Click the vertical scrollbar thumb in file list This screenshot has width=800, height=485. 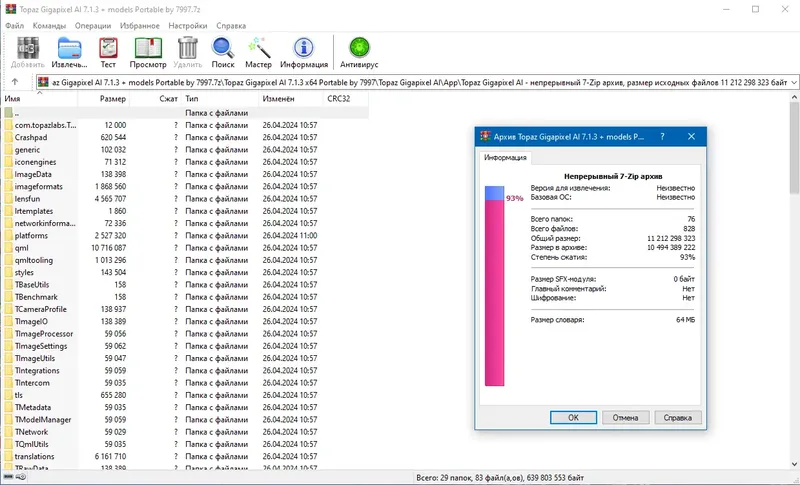[794, 148]
